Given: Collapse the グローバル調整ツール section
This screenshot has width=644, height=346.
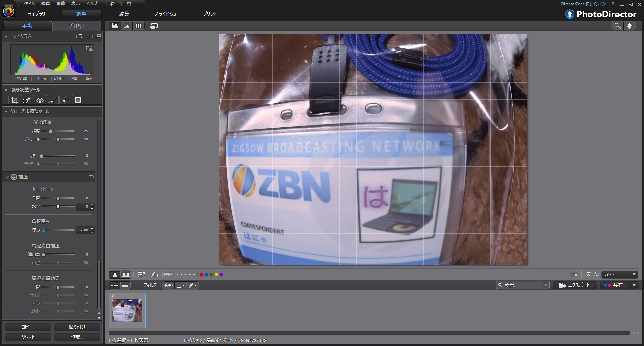Looking at the screenshot, I should coord(6,111).
